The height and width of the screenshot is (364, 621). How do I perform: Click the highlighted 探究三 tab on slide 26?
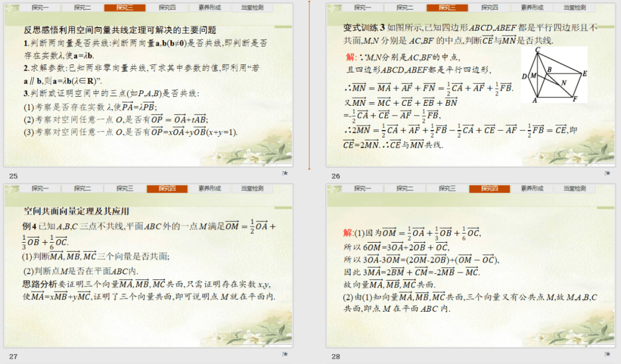447,7
